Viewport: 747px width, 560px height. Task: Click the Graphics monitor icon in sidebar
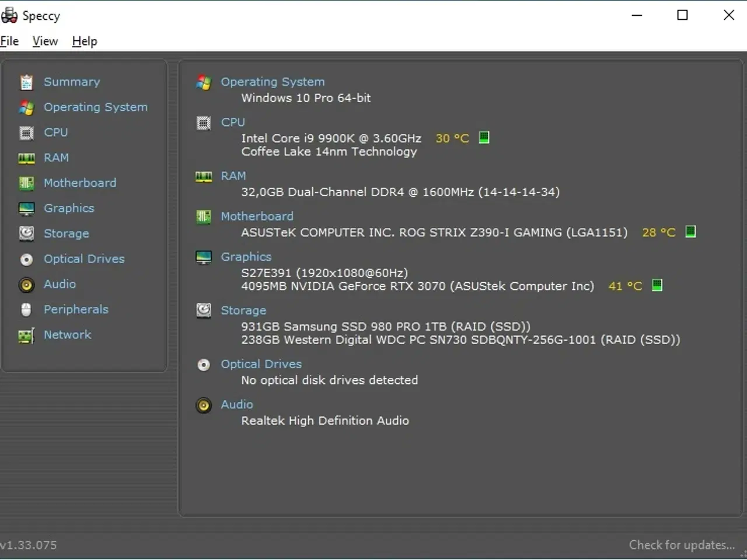(26, 209)
